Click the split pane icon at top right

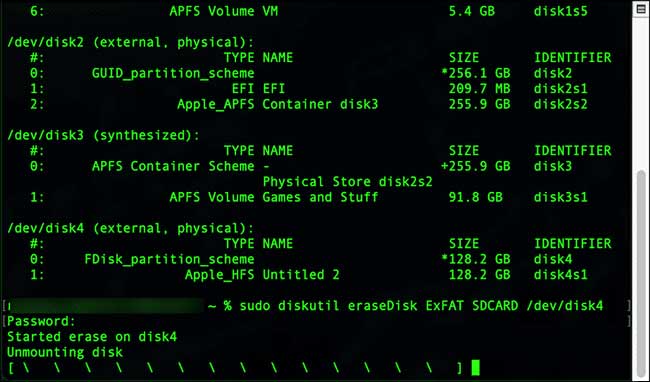point(640,9)
